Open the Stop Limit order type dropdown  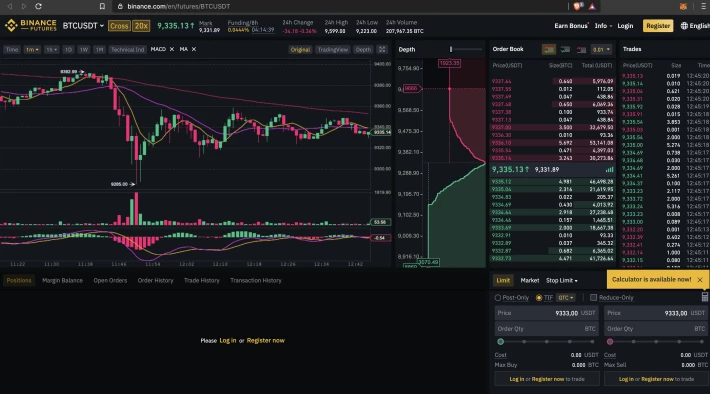[561, 280]
